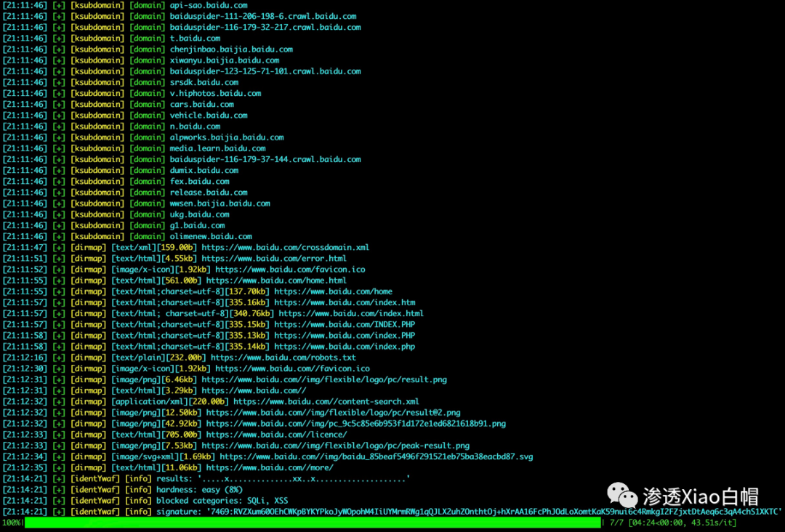The height and width of the screenshot is (532, 785).
Task: Click 'blocked categories: SQLi, XSS' text
Action: pyautogui.click(x=222, y=501)
